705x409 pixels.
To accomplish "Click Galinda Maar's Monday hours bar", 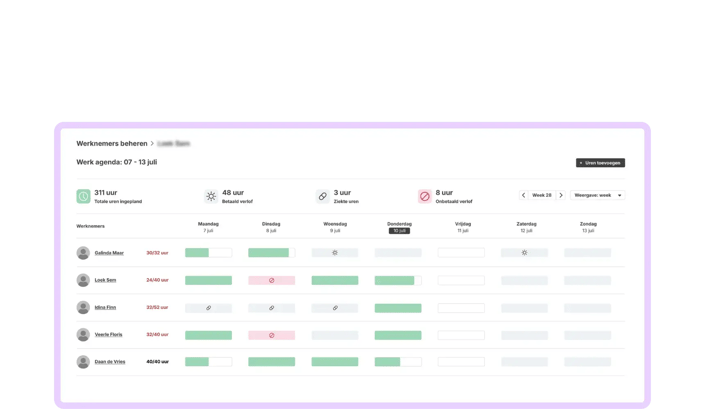I will click(209, 253).
